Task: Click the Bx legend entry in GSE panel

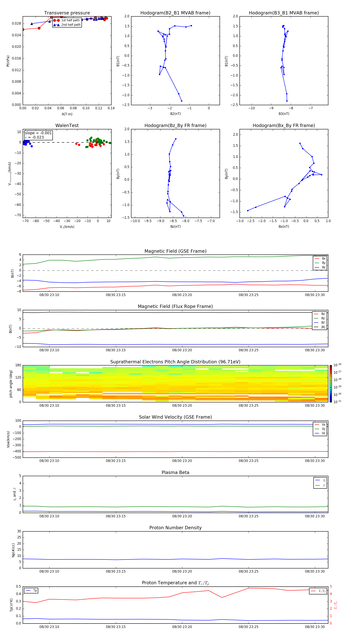Action: click(x=320, y=259)
